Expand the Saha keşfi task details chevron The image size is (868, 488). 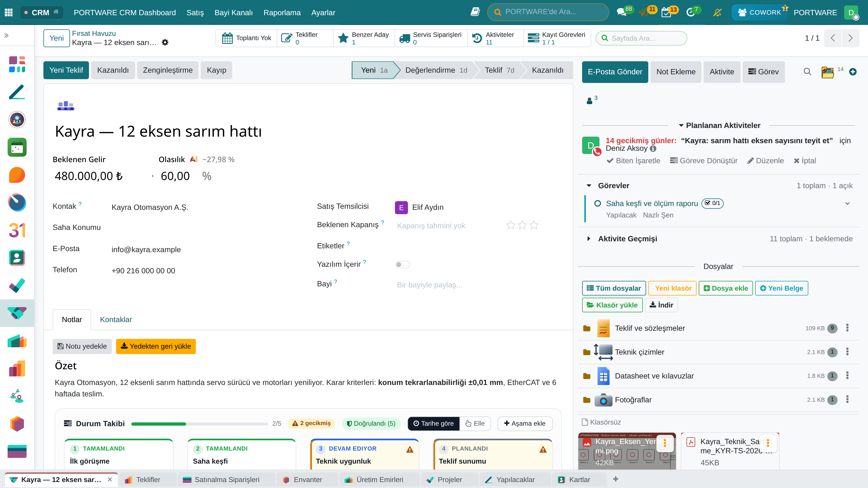(847, 203)
